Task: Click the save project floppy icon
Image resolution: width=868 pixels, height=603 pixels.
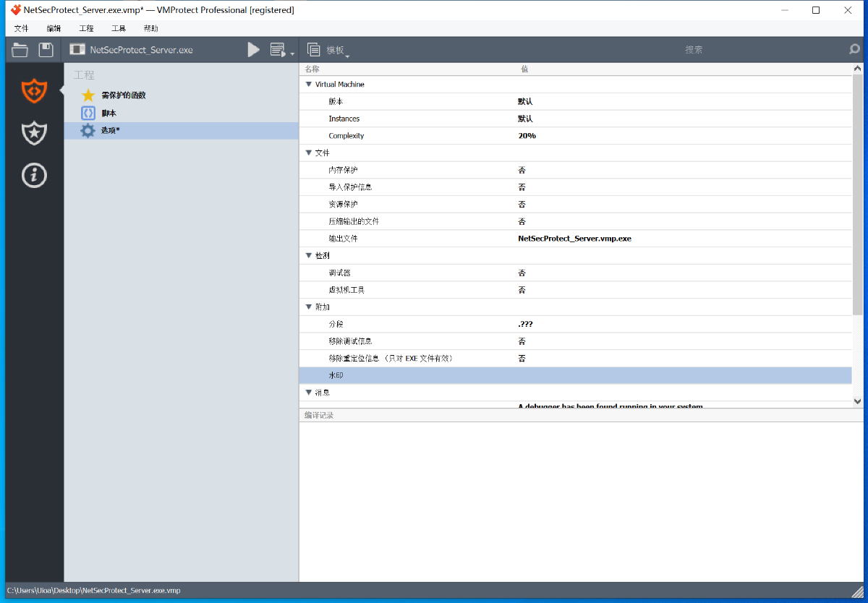Action: click(x=46, y=50)
